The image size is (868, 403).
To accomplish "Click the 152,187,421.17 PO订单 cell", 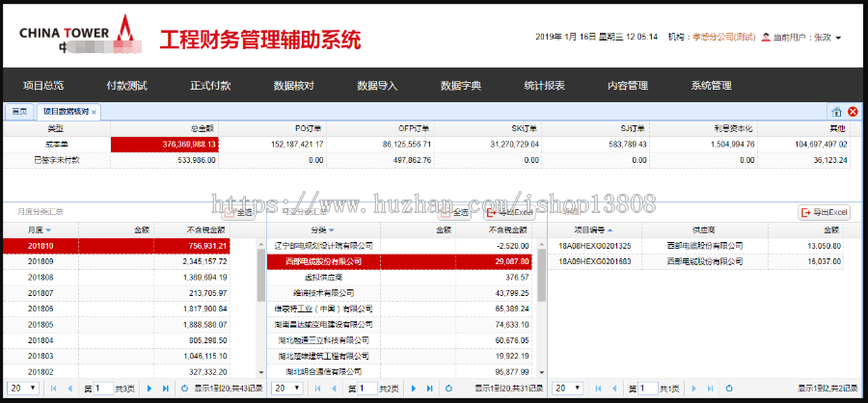I will (272, 145).
